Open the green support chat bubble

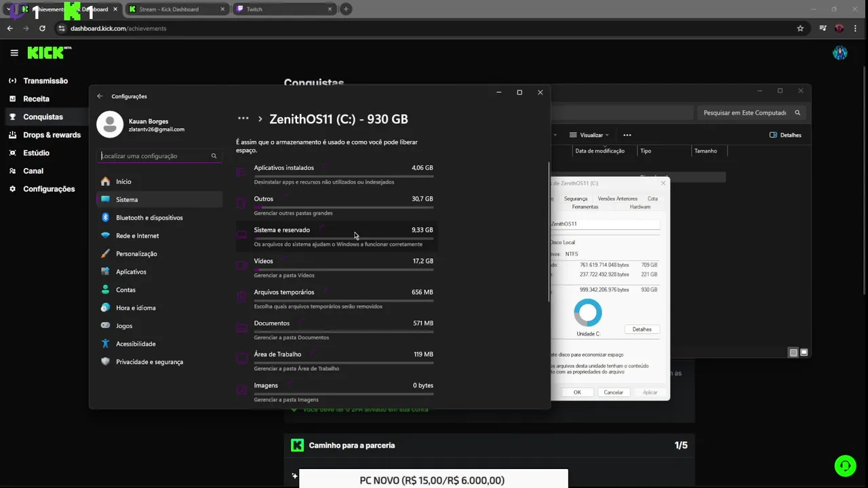(x=845, y=466)
